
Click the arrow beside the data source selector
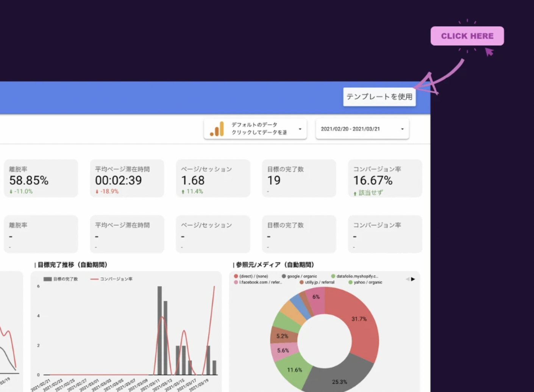pos(300,129)
